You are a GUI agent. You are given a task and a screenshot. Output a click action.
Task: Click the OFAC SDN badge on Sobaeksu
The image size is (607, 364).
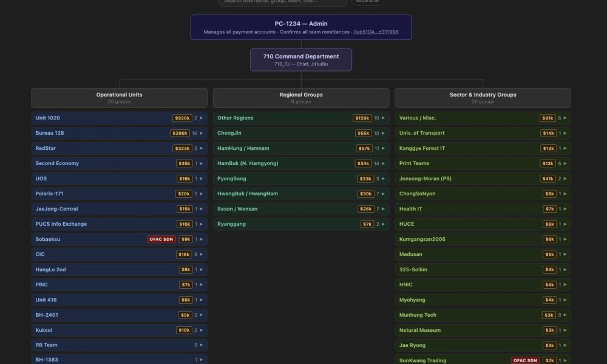tap(161, 240)
